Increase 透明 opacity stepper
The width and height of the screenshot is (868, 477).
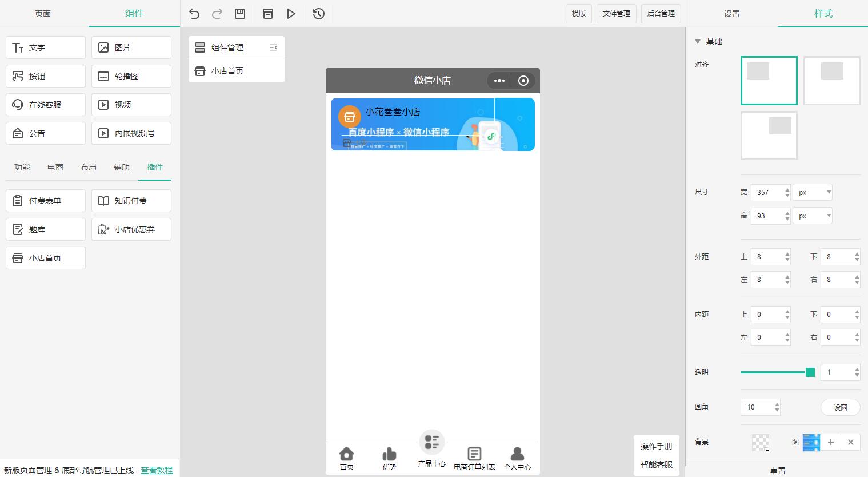click(x=857, y=369)
